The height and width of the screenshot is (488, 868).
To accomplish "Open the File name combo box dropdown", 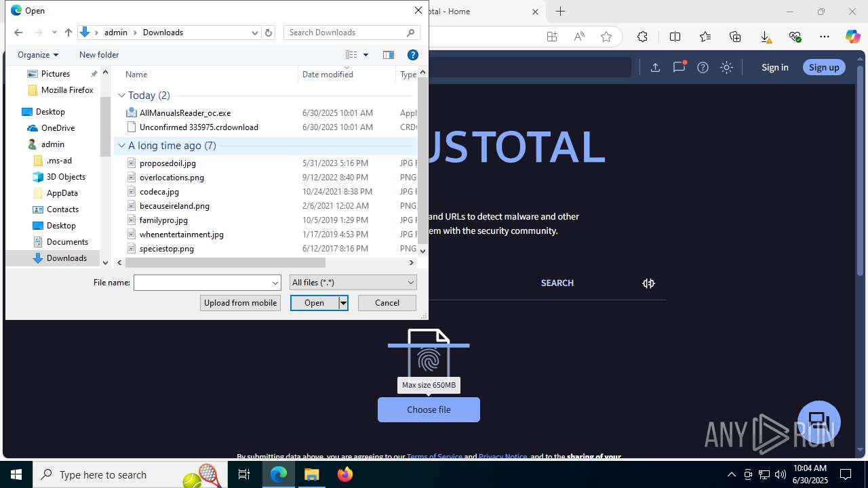I will pyautogui.click(x=275, y=283).
